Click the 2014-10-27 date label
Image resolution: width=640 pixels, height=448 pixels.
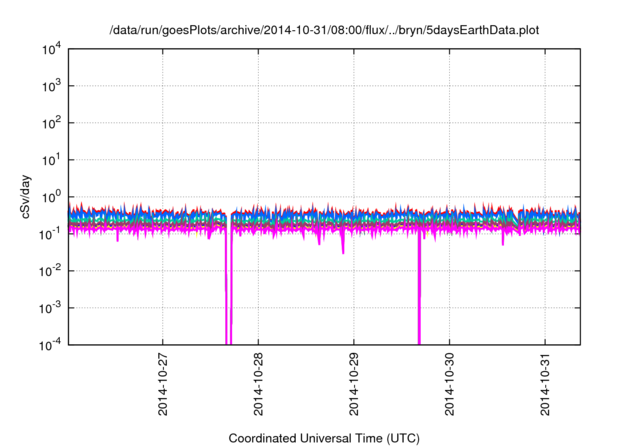point(162,384)
